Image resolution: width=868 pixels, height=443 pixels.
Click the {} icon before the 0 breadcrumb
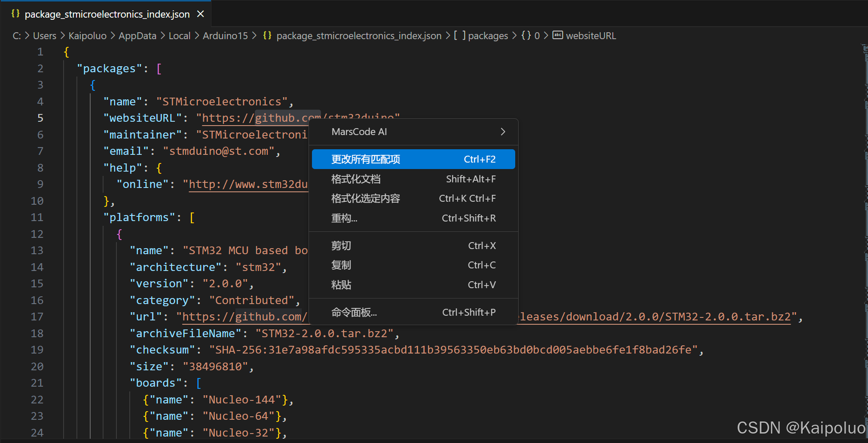[526, 36]
